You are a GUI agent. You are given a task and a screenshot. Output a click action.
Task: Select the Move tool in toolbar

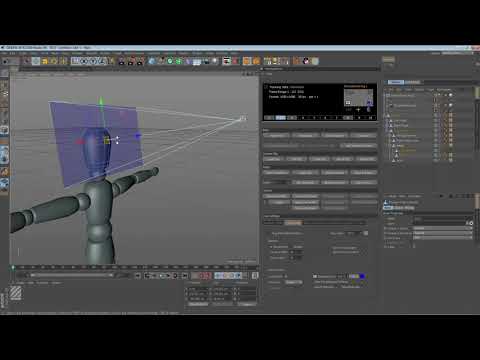pos(36,61)
